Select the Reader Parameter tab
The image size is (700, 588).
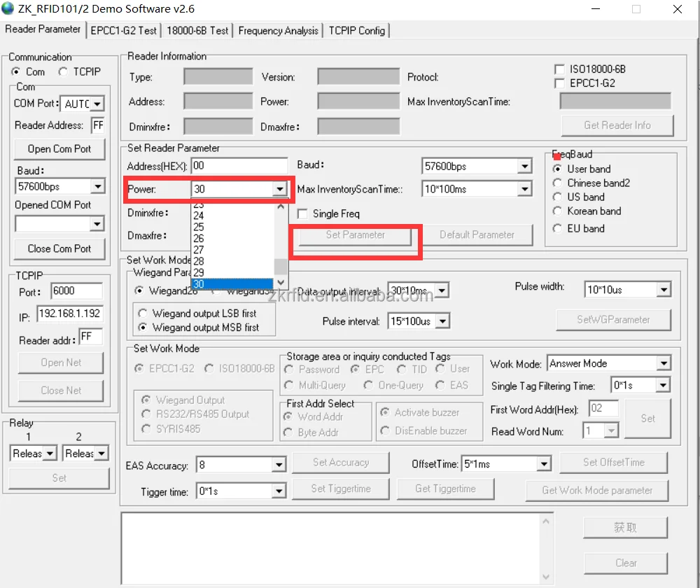tap(43, 29)
